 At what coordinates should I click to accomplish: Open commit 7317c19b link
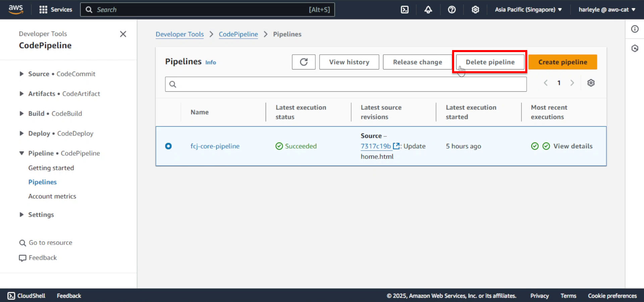click(x=376, y=146)
